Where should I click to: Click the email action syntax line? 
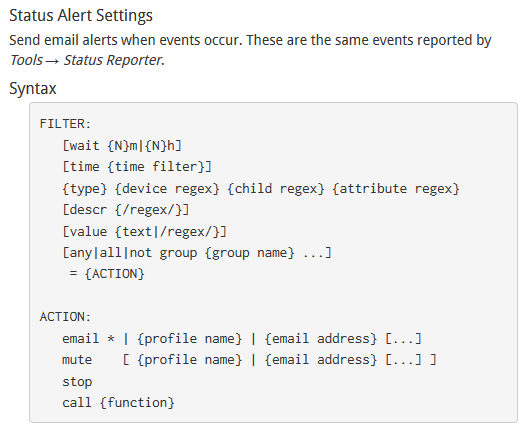coord(242,338)
